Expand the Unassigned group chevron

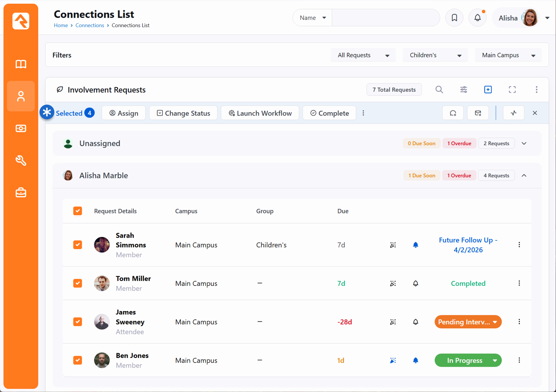click(524, 143)
